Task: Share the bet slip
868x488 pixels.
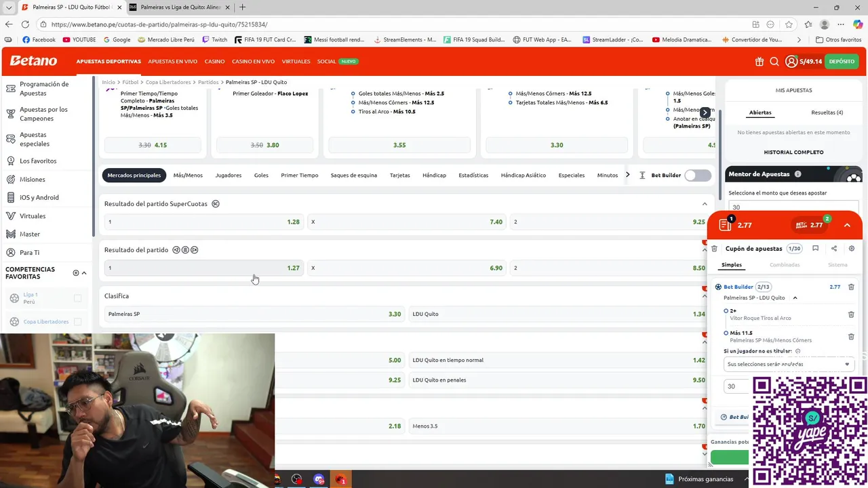Action: pos(833,249)
